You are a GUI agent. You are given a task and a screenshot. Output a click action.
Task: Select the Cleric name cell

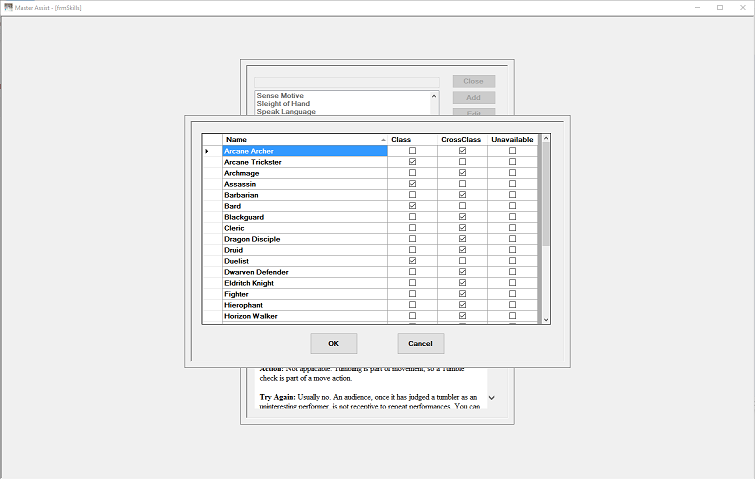tap(305, 228)
